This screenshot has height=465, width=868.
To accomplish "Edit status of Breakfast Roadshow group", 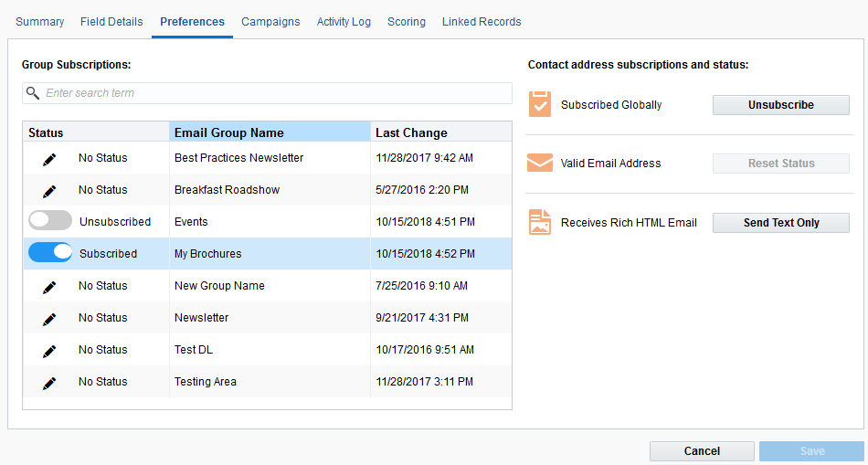I will 49,191.
